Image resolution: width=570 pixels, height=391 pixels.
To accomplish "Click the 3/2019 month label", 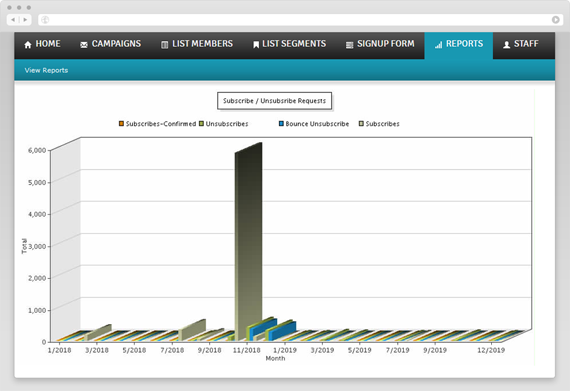I will tap(322, 350).
